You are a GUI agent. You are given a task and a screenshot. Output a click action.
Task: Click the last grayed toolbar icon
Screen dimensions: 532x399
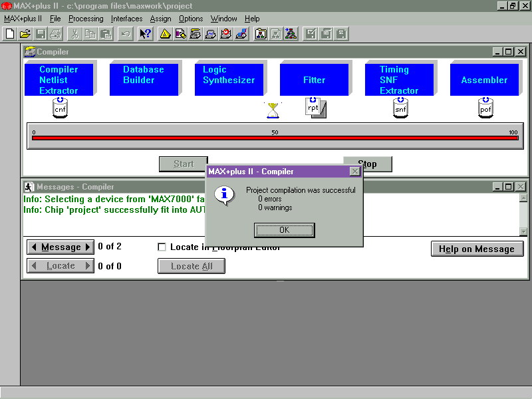tap(341, 34)
